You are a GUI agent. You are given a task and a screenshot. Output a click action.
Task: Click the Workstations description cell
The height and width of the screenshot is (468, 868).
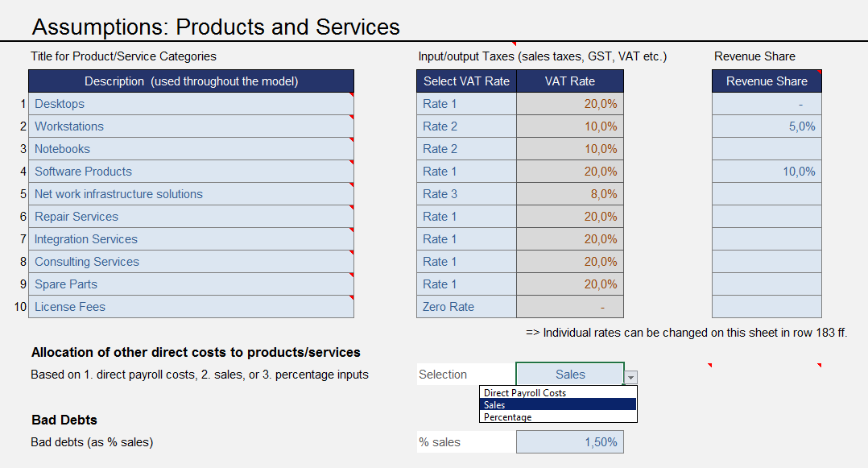pos(191,126)
